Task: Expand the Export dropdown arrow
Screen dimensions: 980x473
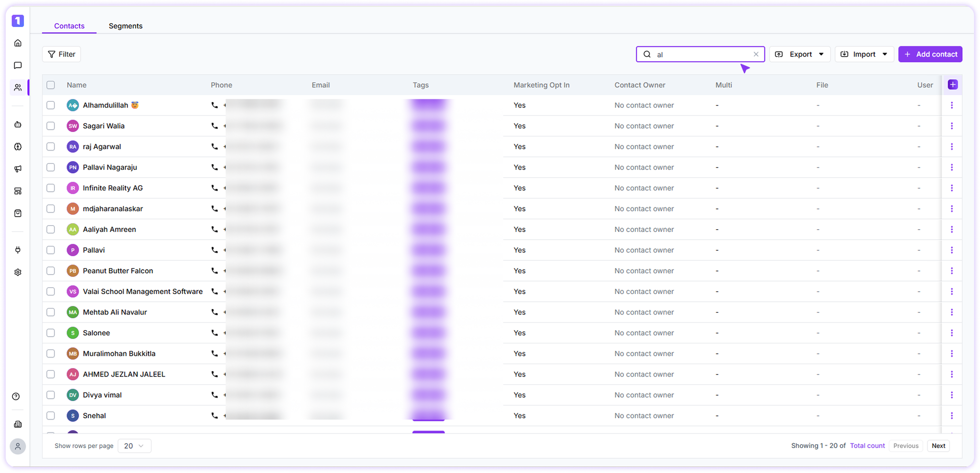Action: point(822,54)
